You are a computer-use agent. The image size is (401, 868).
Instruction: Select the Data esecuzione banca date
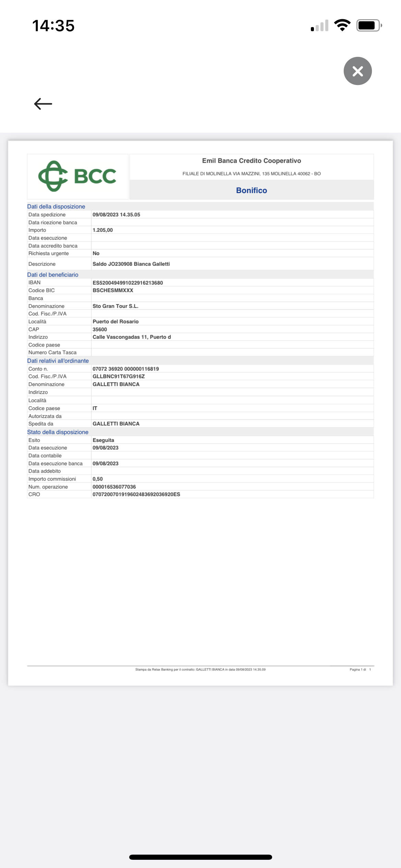tap(106, 463)
